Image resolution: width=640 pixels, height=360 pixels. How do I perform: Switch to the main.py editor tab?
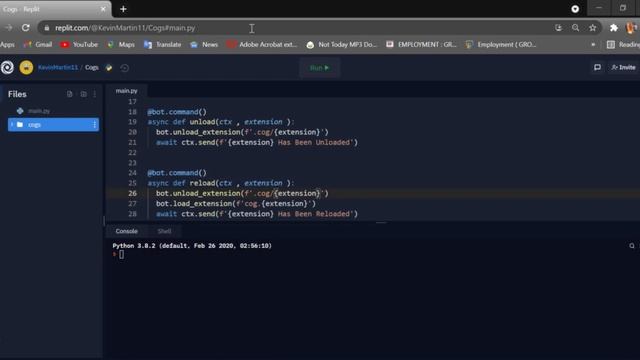pyautogui.click(x=127, y=91)
